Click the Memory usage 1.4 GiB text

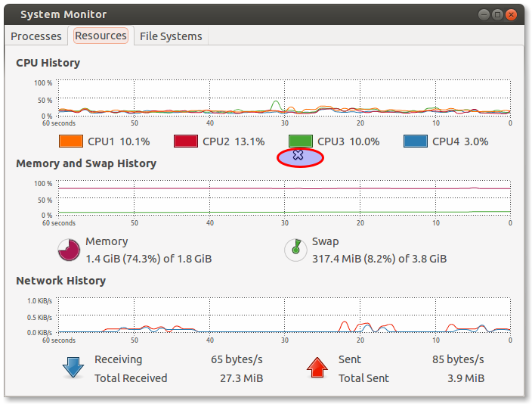click(x=148, y=259)
